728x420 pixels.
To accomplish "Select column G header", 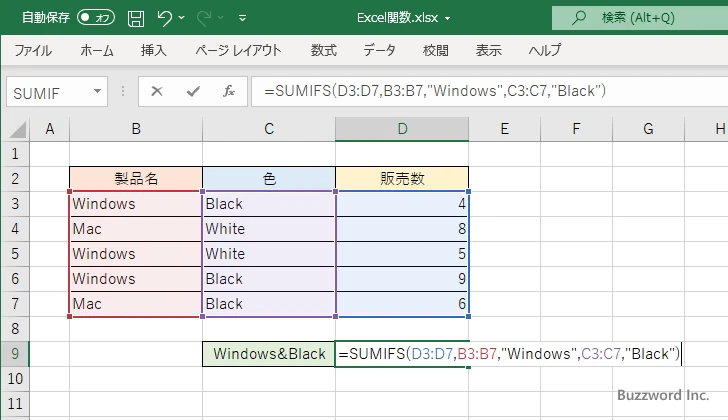I will [x=648, y=129].
